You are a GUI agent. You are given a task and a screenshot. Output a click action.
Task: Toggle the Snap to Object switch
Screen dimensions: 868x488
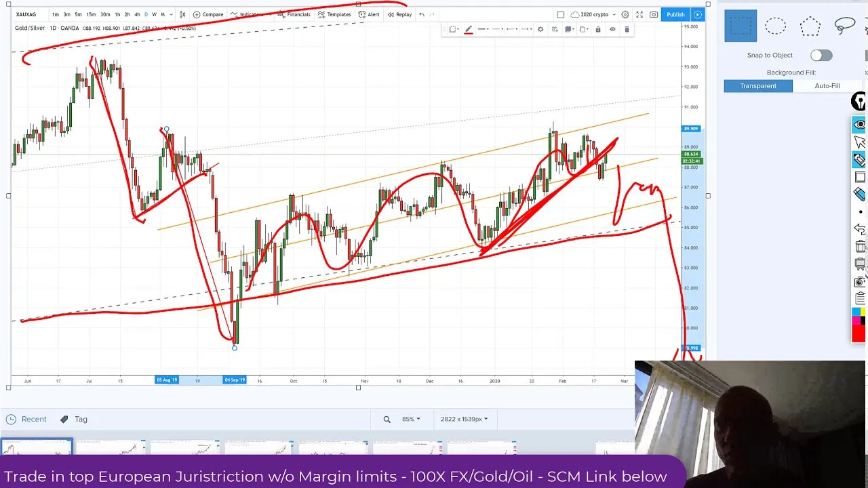(x=821, y=56)
